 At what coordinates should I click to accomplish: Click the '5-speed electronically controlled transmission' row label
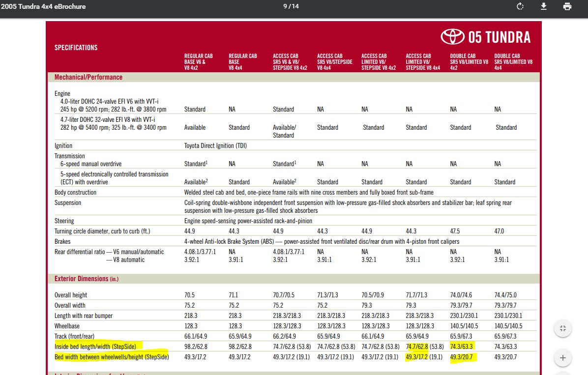tap(115, 178)
